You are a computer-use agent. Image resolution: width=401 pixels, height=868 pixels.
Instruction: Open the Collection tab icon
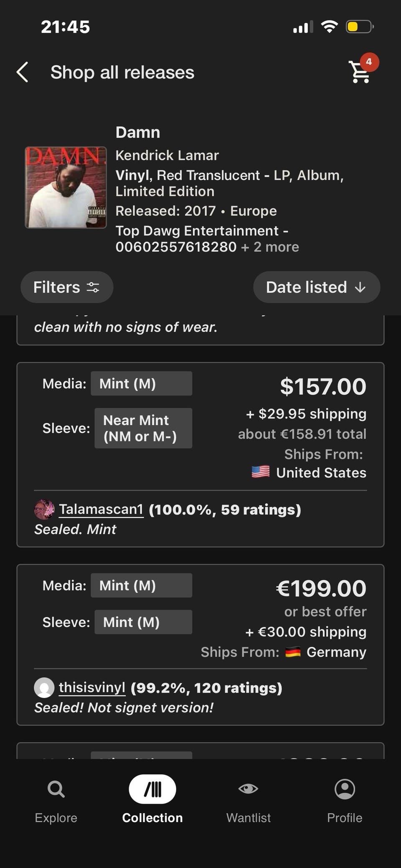[x=152, y=789]
